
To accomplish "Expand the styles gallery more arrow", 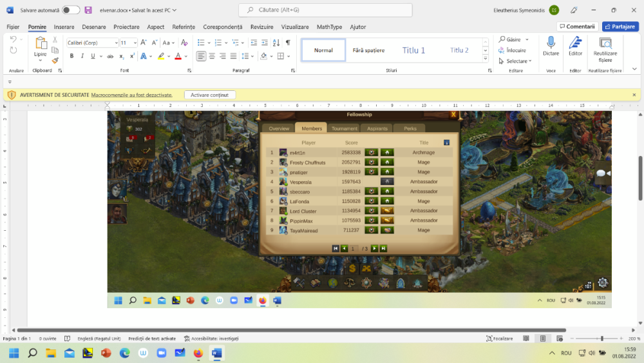I will 485,59.
